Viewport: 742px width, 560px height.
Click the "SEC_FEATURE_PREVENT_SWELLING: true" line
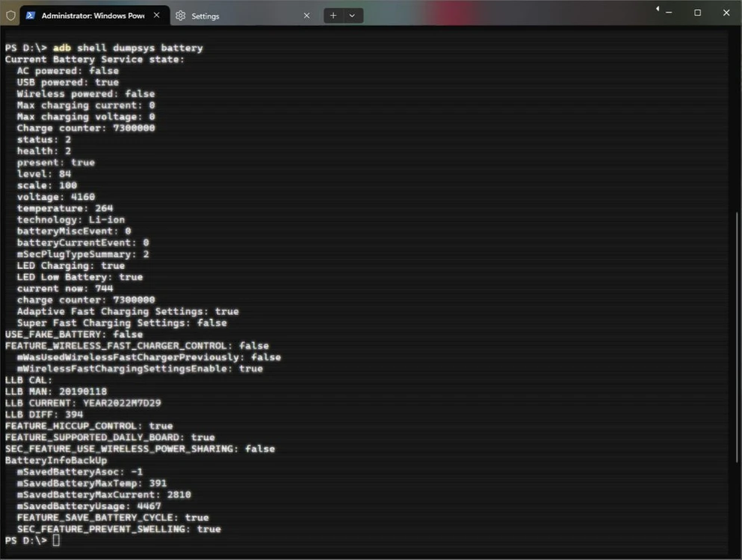point(119,529)
